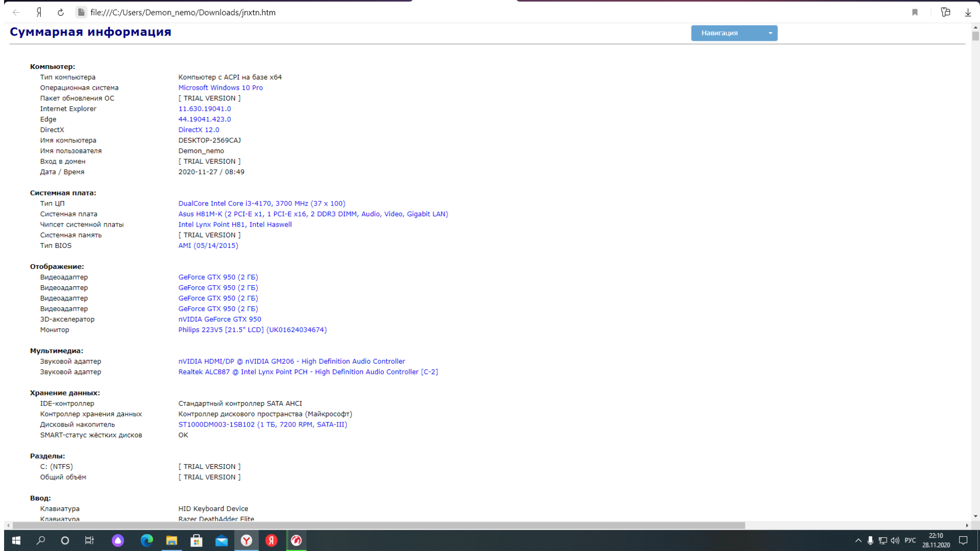
Task: Open taskbar search magnifier
Action: [41, 540]
